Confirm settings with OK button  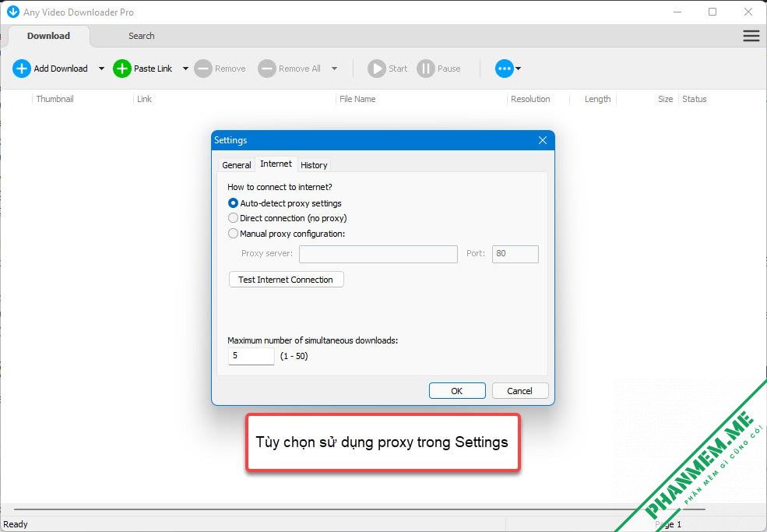tap(457, 391)
